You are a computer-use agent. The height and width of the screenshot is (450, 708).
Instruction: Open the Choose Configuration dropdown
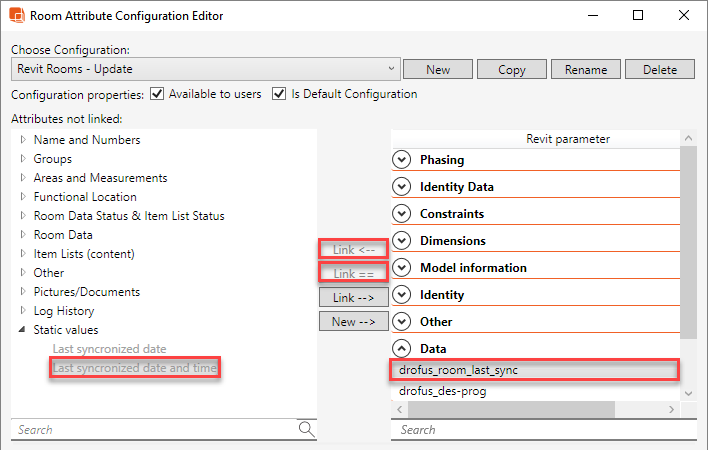click(x=205, y=69)
